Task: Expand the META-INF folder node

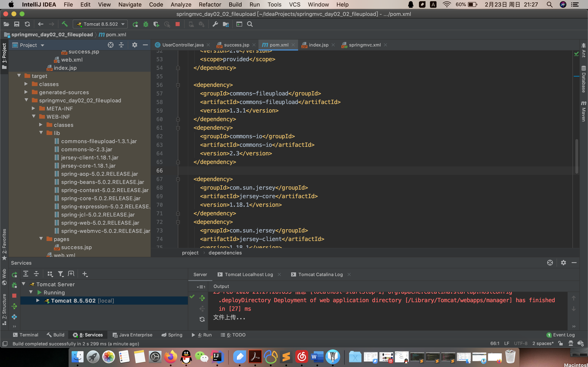Action: pyautogui.click(x=33, y=108)
